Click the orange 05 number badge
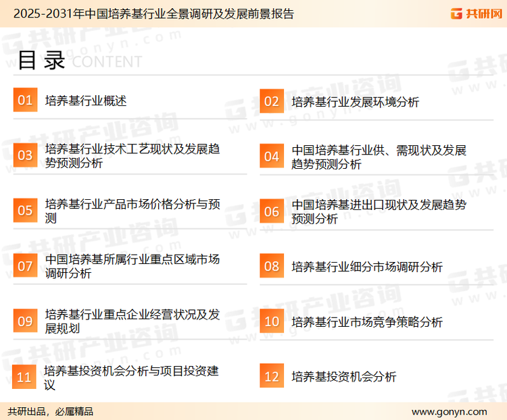This screenshot has width=507, height=420. point(25,210)
